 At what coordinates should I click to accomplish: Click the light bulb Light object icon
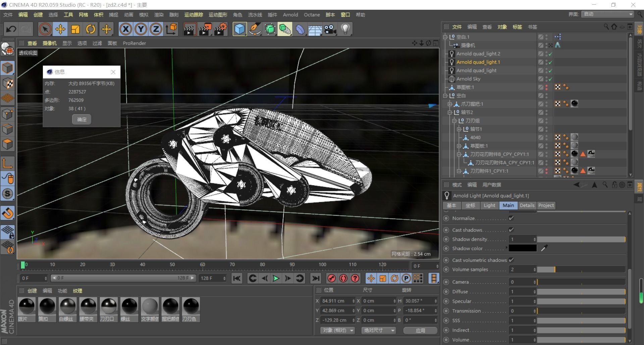[x=345, y=29]
